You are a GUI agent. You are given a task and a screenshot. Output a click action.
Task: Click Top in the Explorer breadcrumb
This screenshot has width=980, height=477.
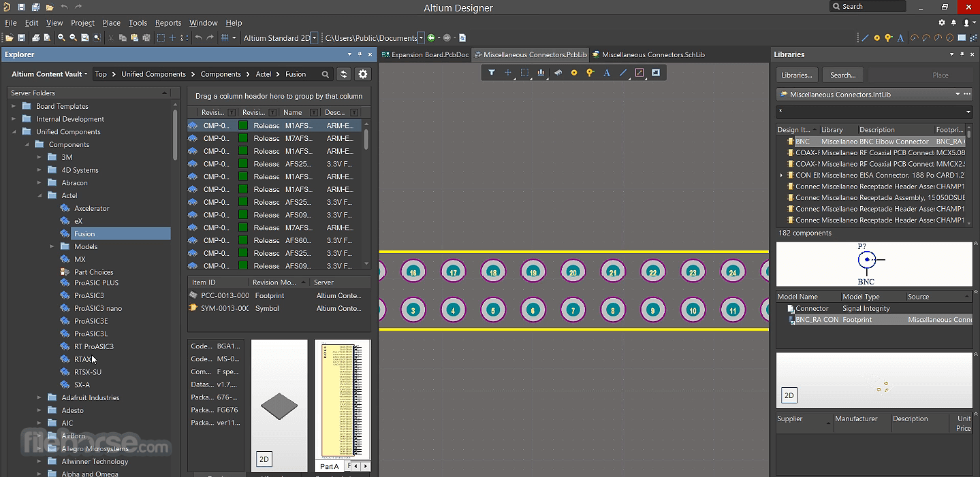click(x=101, y=74)
